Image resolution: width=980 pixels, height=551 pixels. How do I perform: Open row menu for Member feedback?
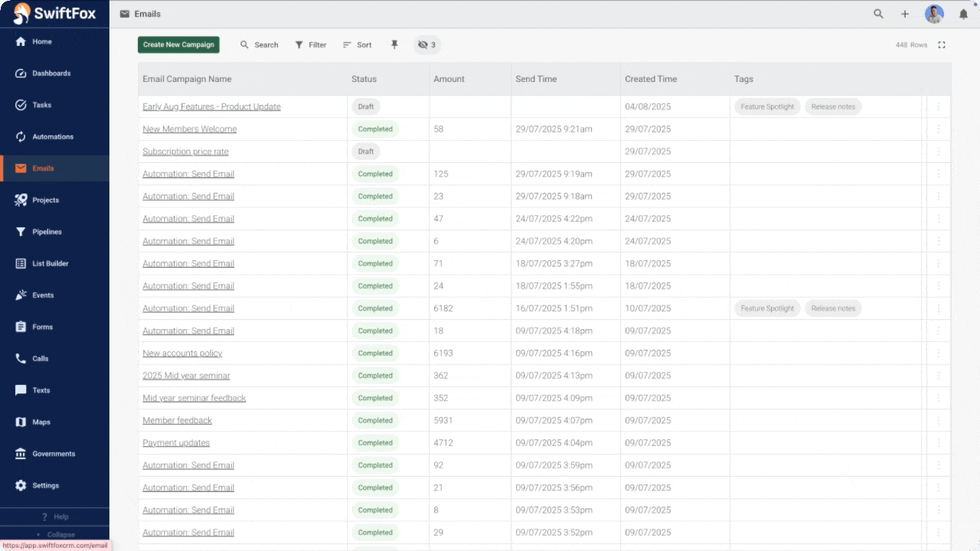coord(938,420)
